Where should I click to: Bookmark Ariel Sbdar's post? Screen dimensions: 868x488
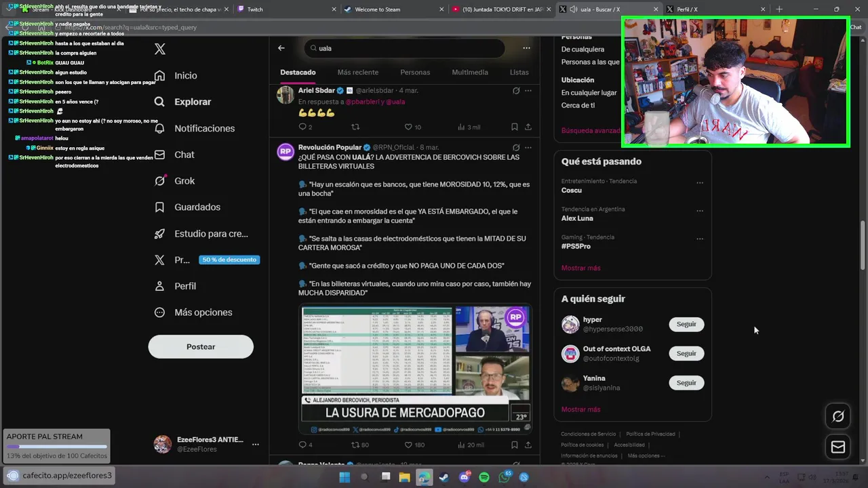pyautogui.click(x=515, y=127)
